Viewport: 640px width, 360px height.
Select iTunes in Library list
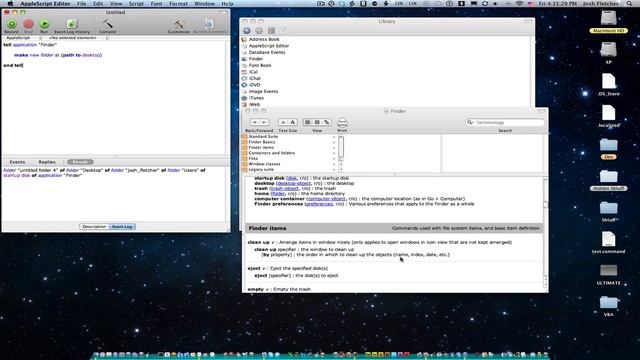tap(256, 98)
